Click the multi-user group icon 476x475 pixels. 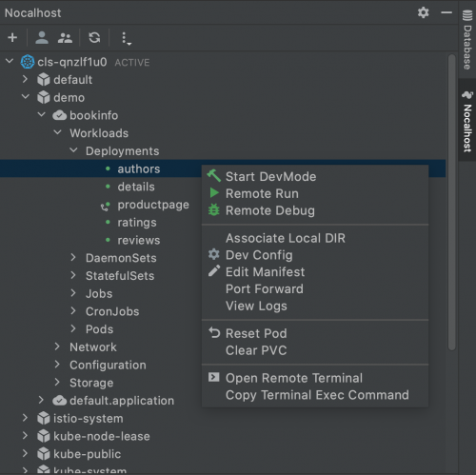coord(65,38)
